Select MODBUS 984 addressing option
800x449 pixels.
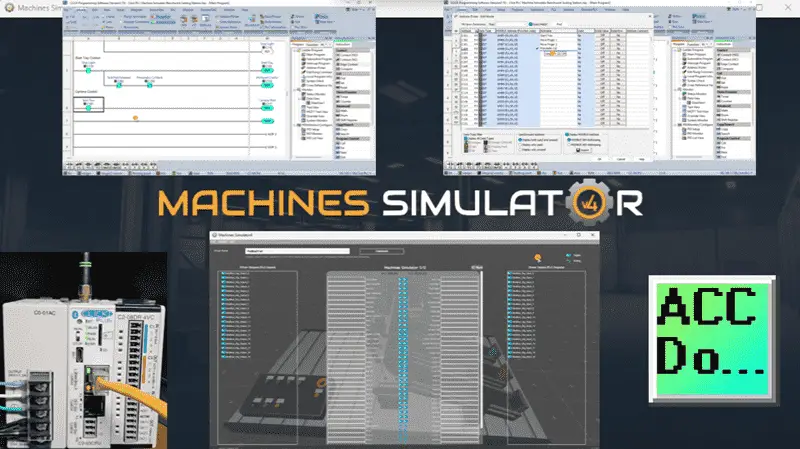point(584,144)
